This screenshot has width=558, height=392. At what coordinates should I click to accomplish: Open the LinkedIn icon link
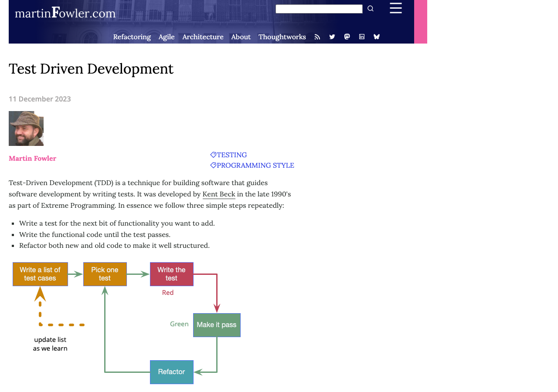[362, 37]
